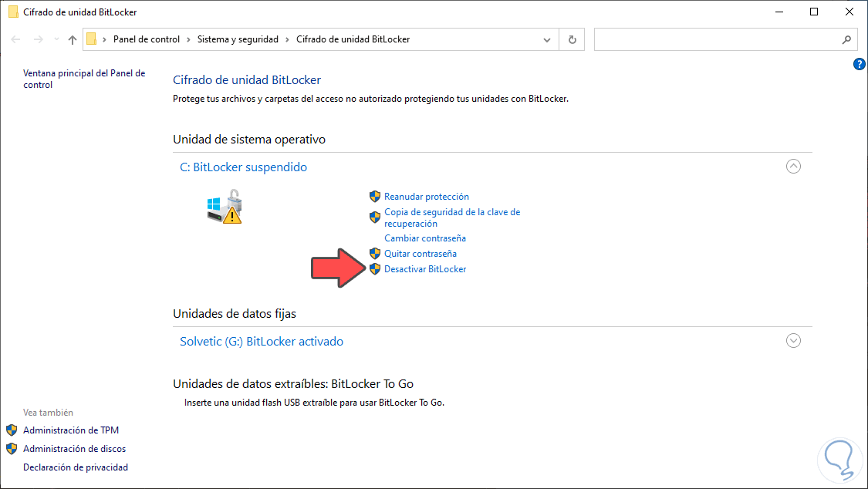The image size is (868, 489).
Task: Click Desactivar BitLocker link
Action: [425, 269]
